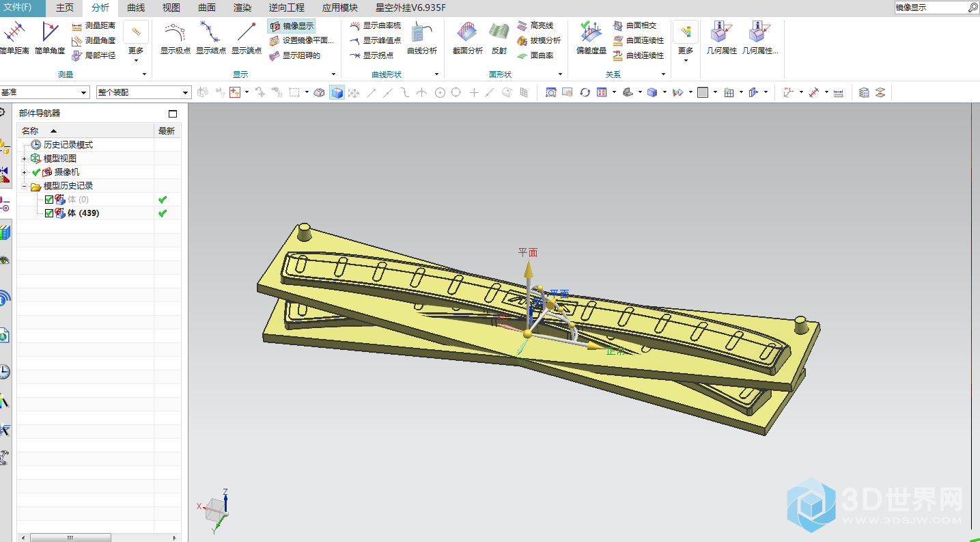Collapse the 模型历史记录 node
Image resolution: width=980 pixels, height=542 pixels.
[25, 186]
